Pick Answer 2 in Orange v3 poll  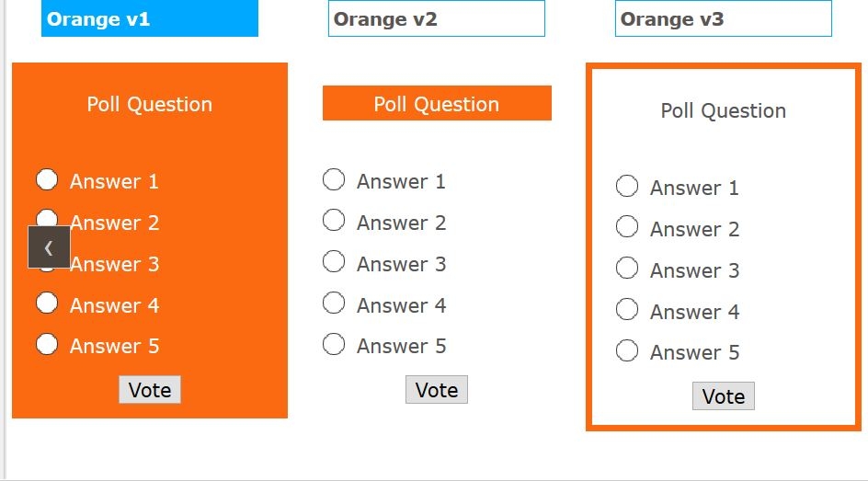coord(627,226)
